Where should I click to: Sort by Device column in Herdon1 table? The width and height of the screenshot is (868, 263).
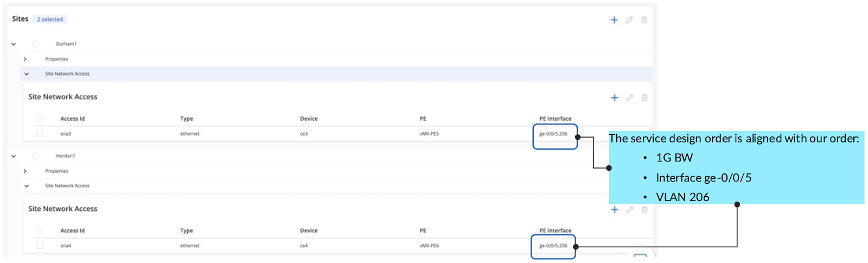(309, 230)
